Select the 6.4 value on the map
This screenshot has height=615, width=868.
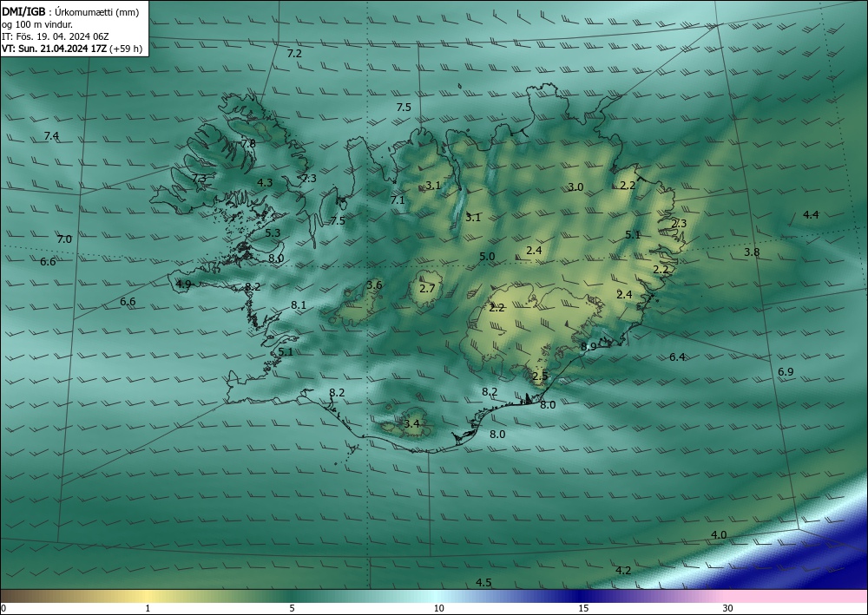tap(677, 357)
